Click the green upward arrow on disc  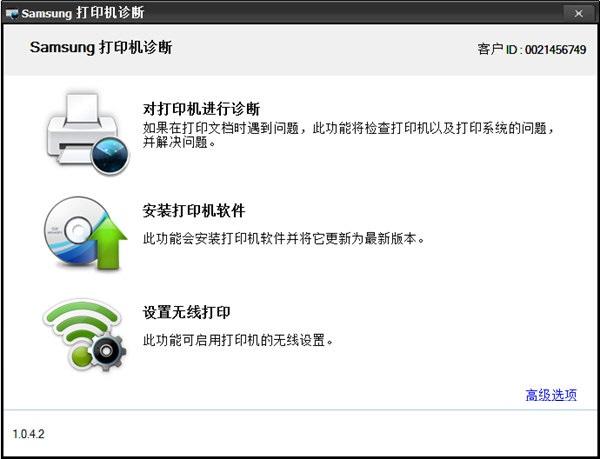coord(109,243)
